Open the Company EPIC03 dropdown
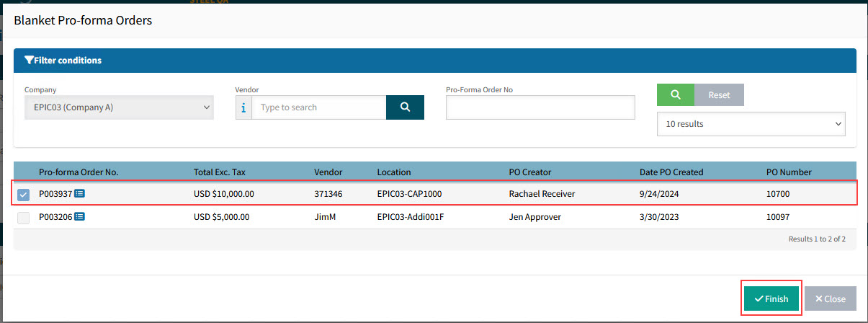This screenshot has width=868, height=323. [119, 107]
